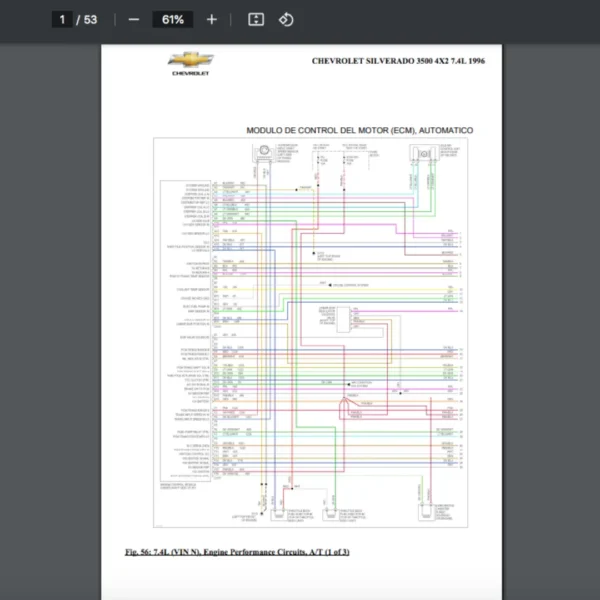The image size is (600, 600).
Task: Rotate the document counterclockwise
Action: pos(286,19)
